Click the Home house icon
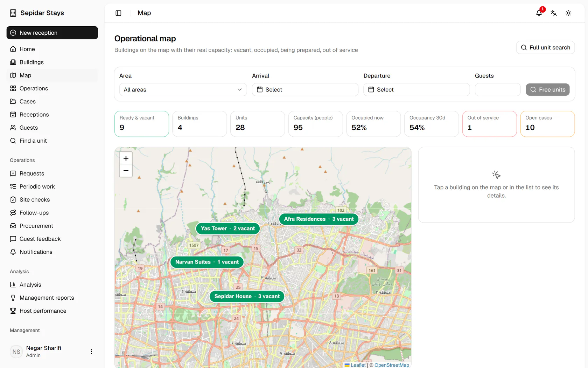 coord(13,49)
